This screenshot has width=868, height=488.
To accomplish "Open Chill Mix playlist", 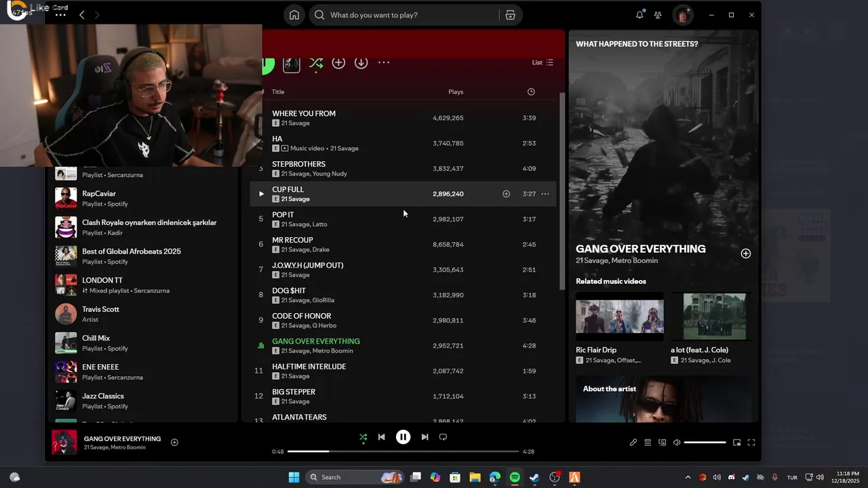I will coord(142,343).
